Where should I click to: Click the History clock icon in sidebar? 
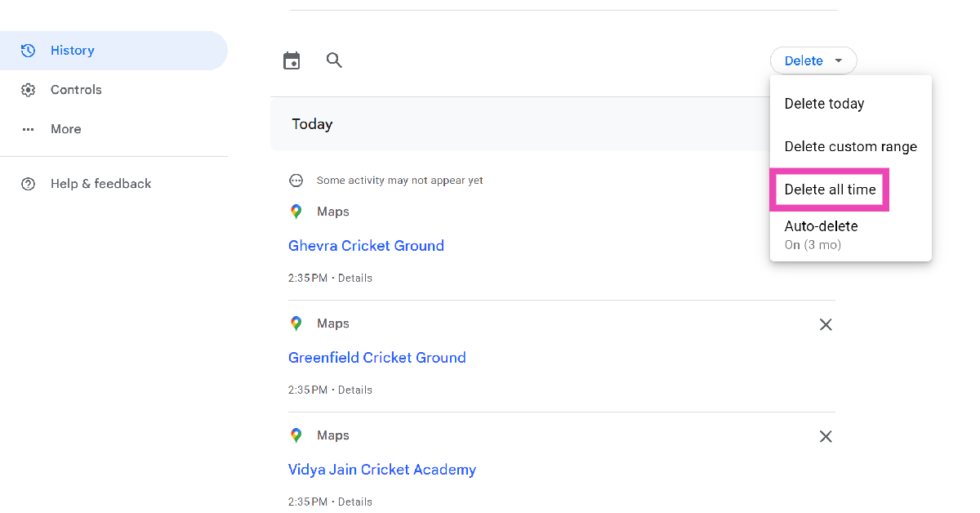[x=29, y=51]
